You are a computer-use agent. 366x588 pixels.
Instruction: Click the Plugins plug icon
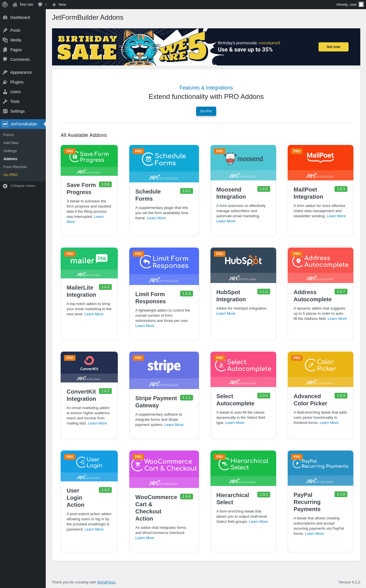[5, 82]
